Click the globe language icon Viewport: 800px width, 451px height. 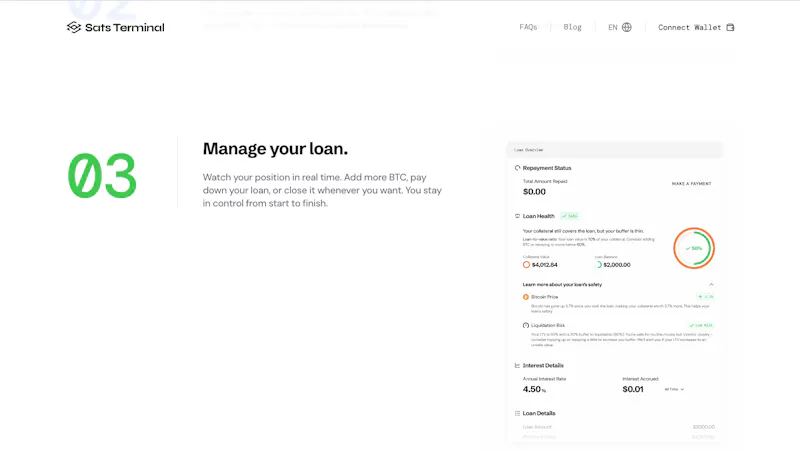[x=627, y=27]
